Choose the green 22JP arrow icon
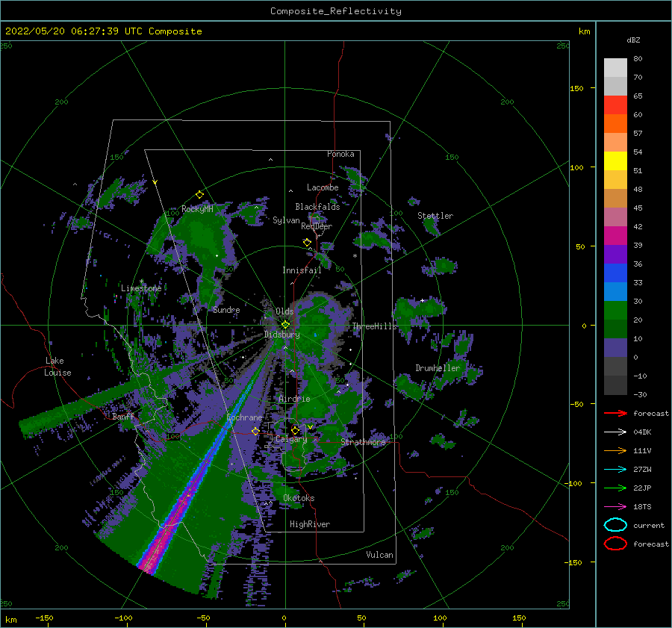672x628 pixels. click(x=615, y=488)
